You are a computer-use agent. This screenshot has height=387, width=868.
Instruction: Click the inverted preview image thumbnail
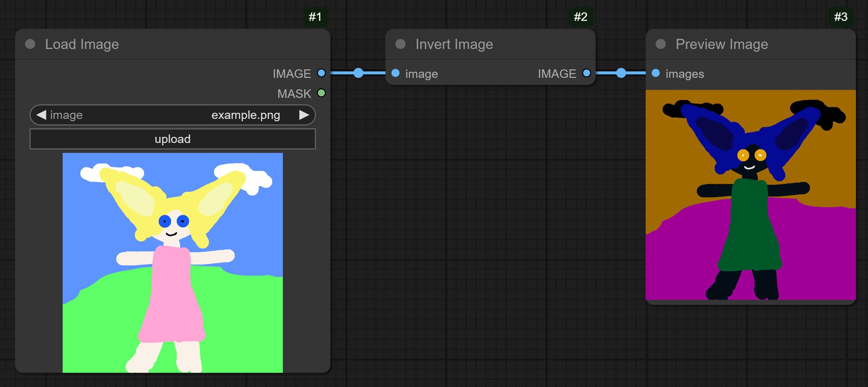(x=750, y=195)
